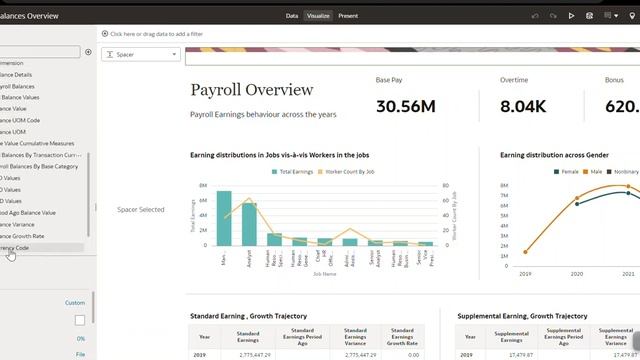Select the Value Cumulative Measures item
This screenshot has height=360, width=640.
coord(37,143)
